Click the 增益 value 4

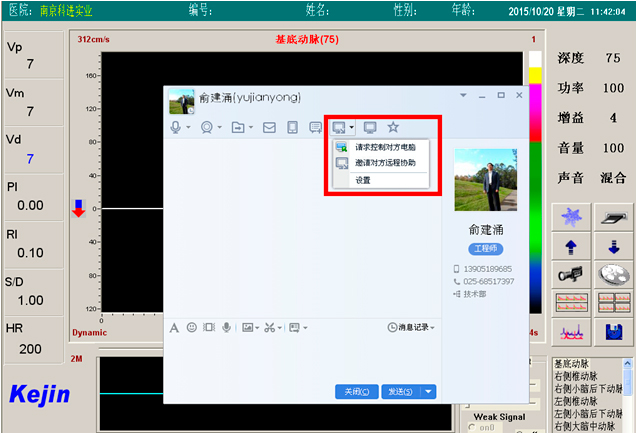[x=613, y=118]
